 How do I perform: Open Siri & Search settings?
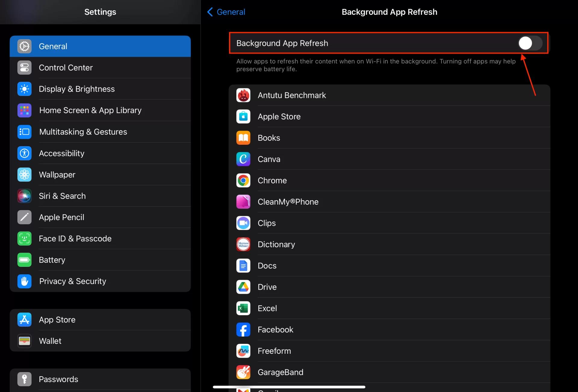click(x=100, y=196)
